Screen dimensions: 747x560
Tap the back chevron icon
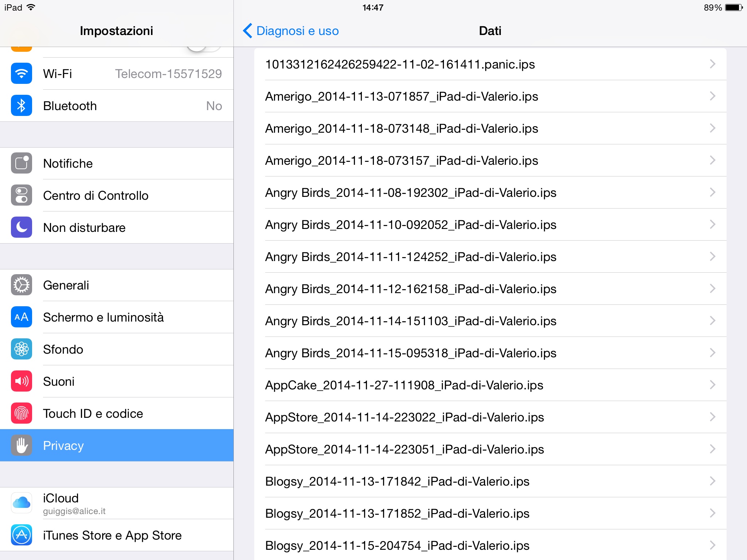(248, 31)
